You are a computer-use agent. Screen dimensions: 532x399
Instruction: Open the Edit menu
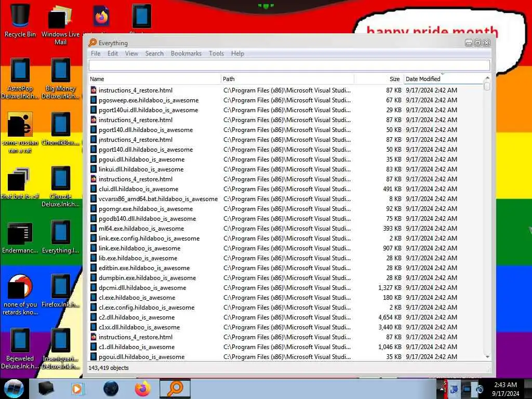click(x=113, y=54)
